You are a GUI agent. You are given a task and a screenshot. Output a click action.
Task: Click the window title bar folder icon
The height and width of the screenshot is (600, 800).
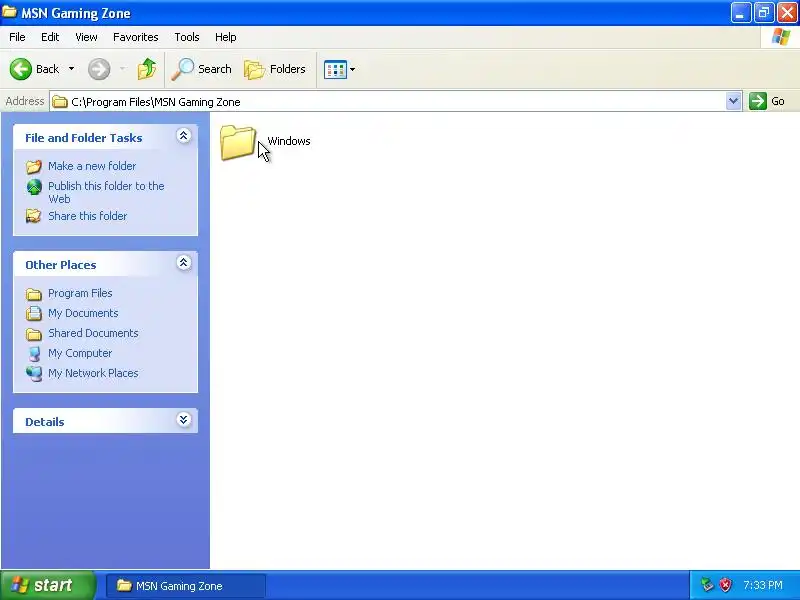click(9, 11)
